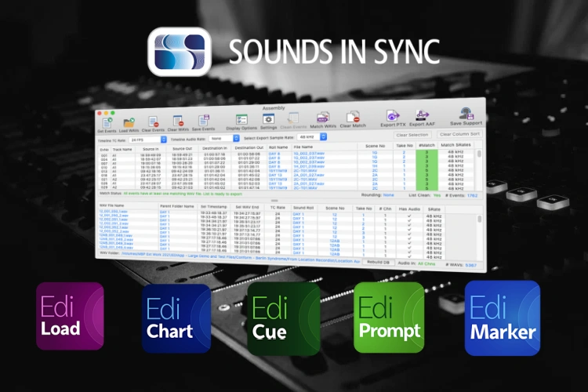Viewport: 588px width, 392px height.
Task: Sort by the SRate column header
Action: point(434,209)
